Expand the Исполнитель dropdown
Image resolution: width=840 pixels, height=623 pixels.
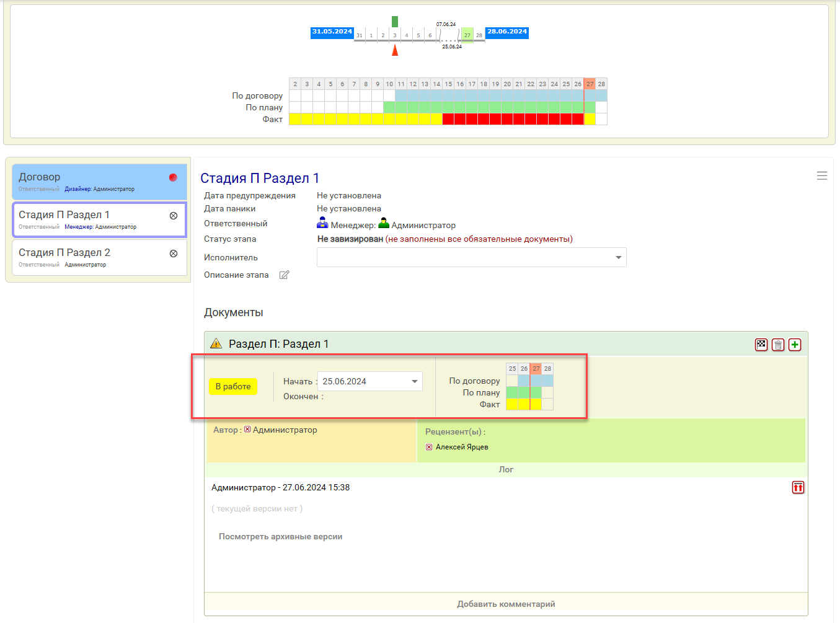tap(618, 257)
